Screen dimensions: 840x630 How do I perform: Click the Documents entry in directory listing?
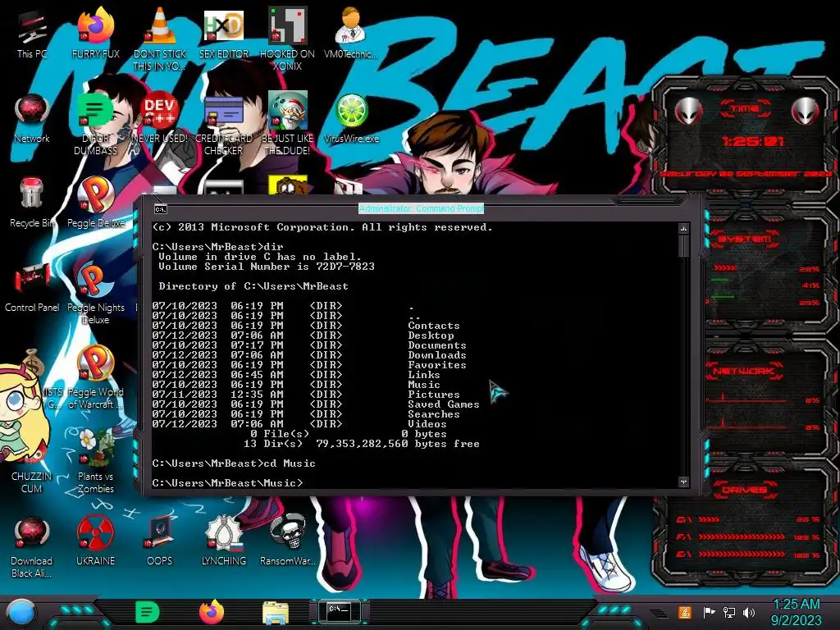pyautogui.click(x=436, y=345)
